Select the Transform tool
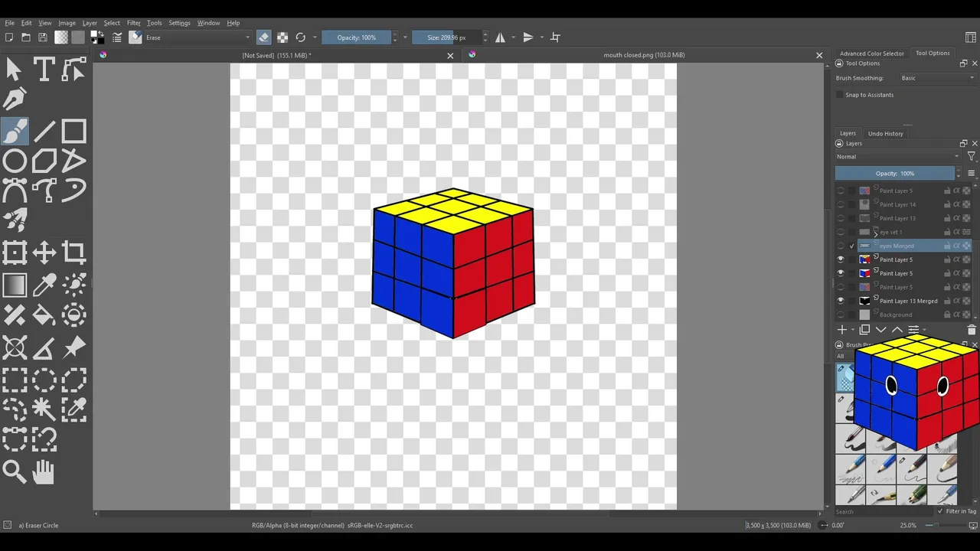This screenshot has width=980, height=551. (x=15, y=253)
